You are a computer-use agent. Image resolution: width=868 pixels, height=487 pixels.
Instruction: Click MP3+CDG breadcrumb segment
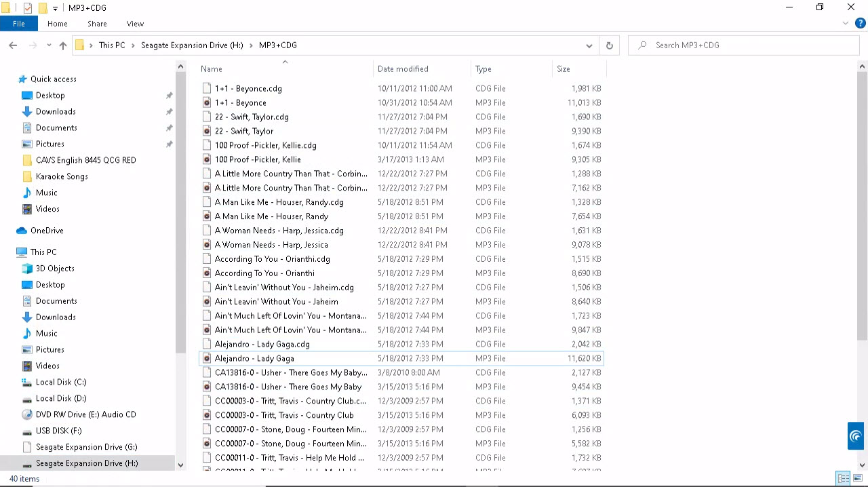point(278,45)
